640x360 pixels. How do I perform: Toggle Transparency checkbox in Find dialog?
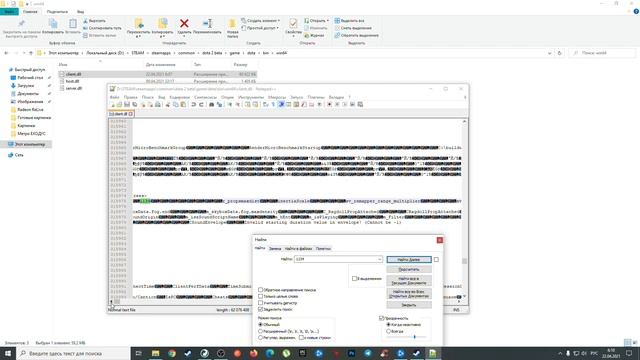pyautogui.click(x=381, y=318)
